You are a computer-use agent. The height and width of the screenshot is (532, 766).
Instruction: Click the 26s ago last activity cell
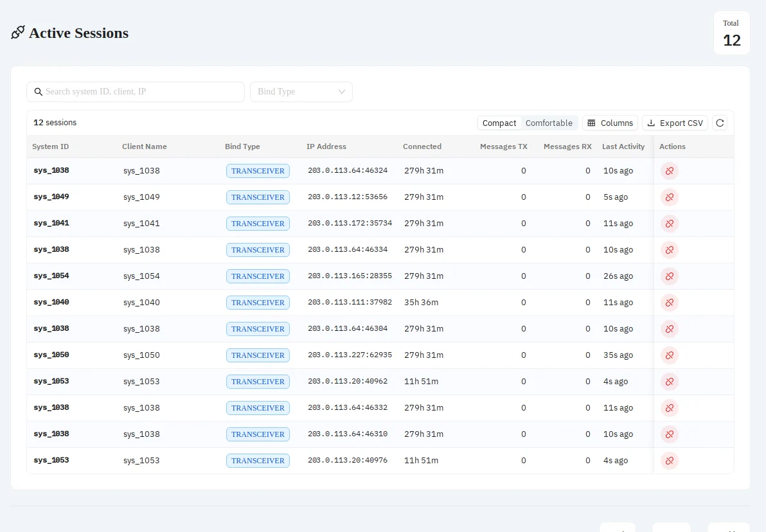click(618, 276)
